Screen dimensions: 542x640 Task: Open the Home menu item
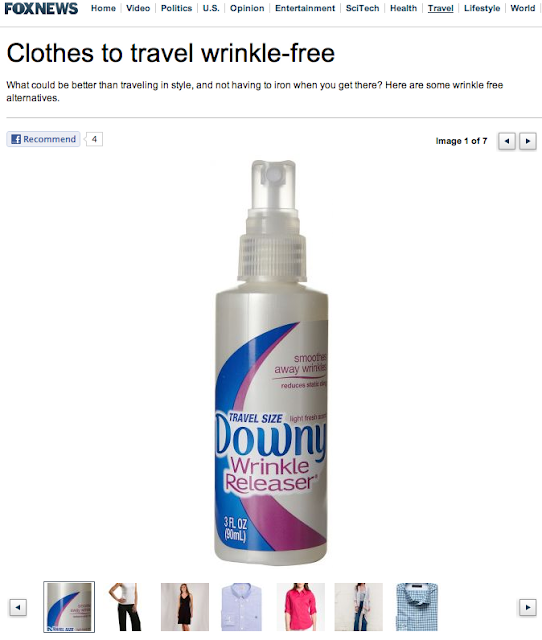click(x=103, y=8)
